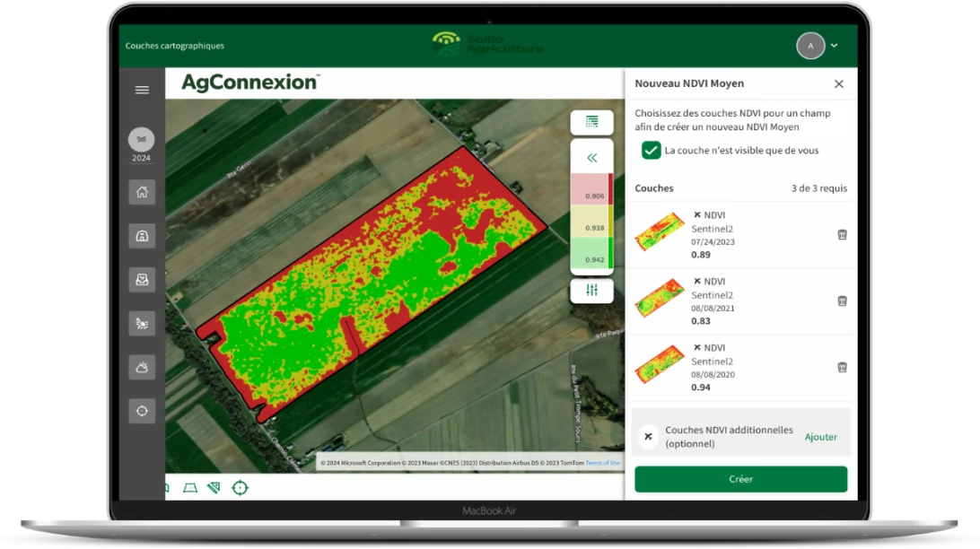
Task: Open the legend adjustment sliders icon
Action: pyautogui.click(x=592, y=290)
